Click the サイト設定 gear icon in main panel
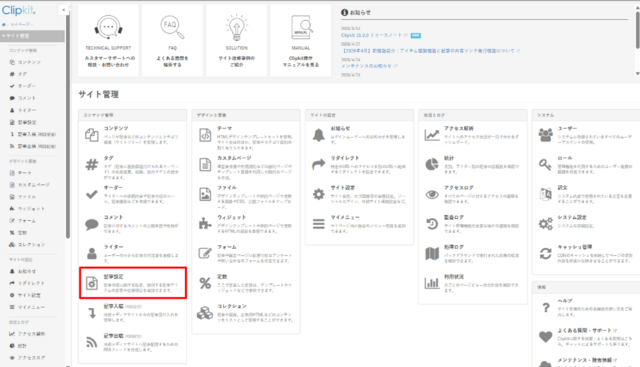Screen dimensions: 640x367 tap(319, 194)
